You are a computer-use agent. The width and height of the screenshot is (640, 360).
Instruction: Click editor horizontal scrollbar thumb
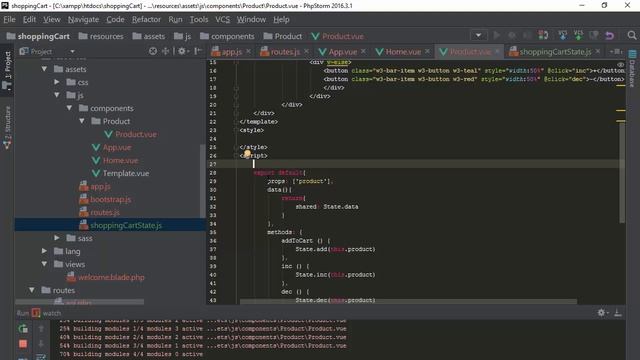[x=408, y=302]
